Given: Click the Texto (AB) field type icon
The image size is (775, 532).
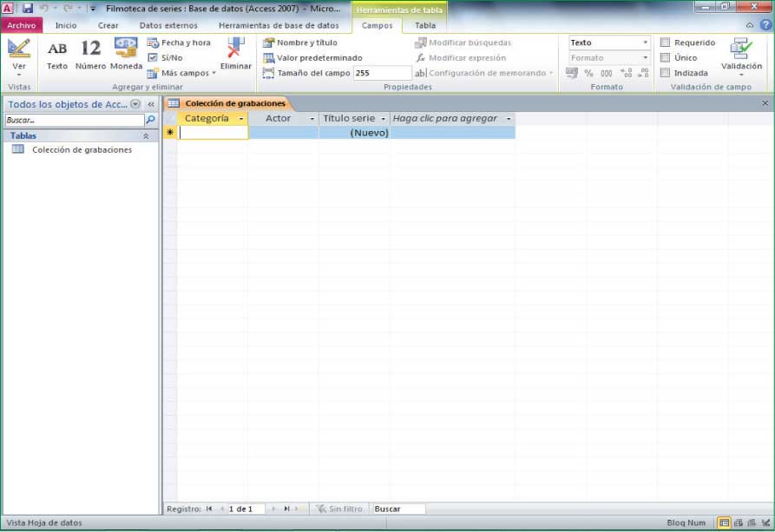Looking at the screenshot, I should tap(57, 55).
